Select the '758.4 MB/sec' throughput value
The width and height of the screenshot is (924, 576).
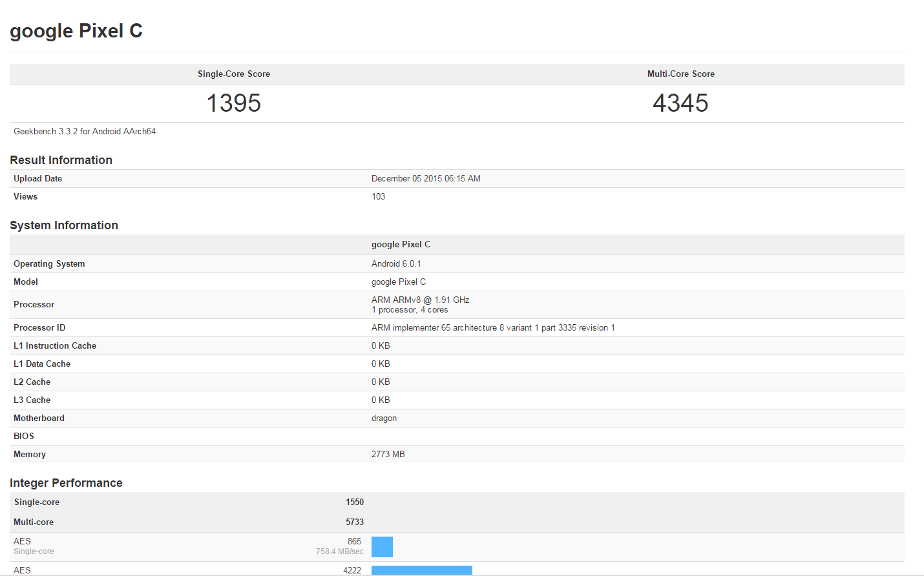coord(340,551)
